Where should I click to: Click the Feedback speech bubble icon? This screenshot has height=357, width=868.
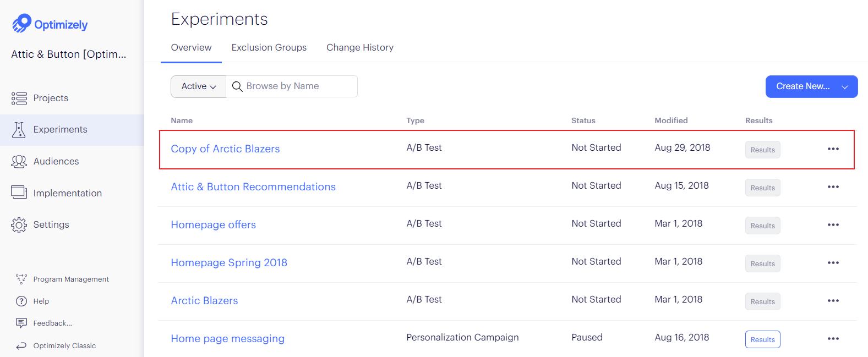click(21, 323)
